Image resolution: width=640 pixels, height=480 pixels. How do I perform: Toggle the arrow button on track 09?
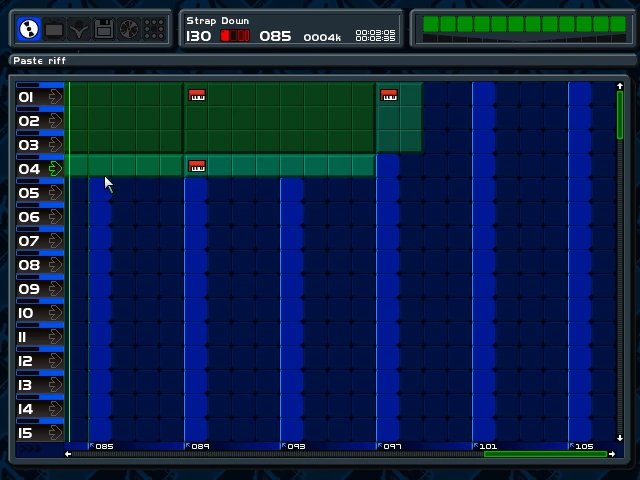click(x=55, y=289)
